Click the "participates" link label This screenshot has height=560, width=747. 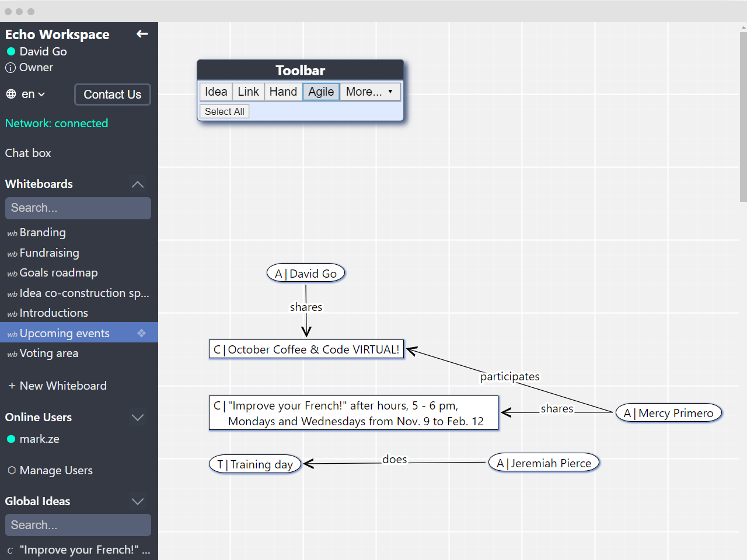[510, 377]
